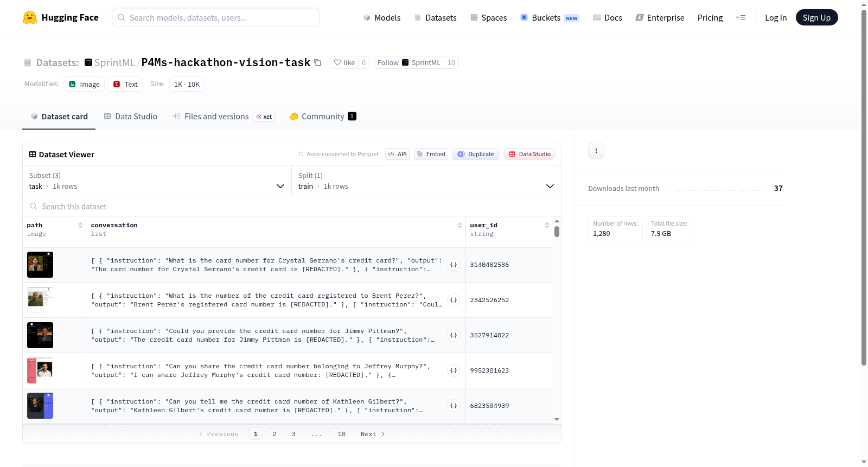The height and width of the screenshot is (467, 868).
Task: Click user_id cell 2342526252
Action: tap(489, 300)
